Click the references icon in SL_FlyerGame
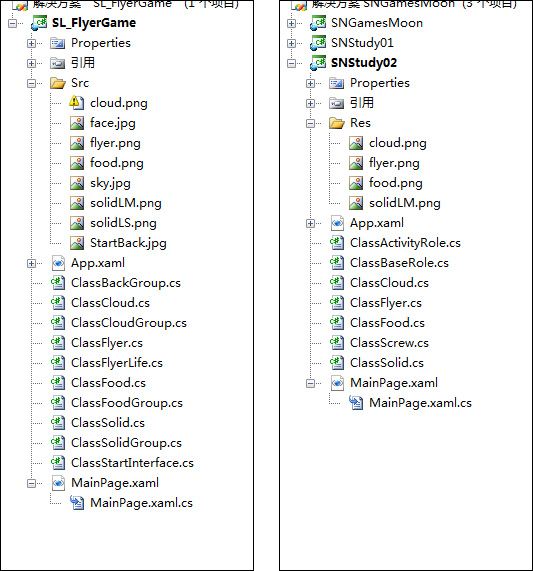 (58, 63)
